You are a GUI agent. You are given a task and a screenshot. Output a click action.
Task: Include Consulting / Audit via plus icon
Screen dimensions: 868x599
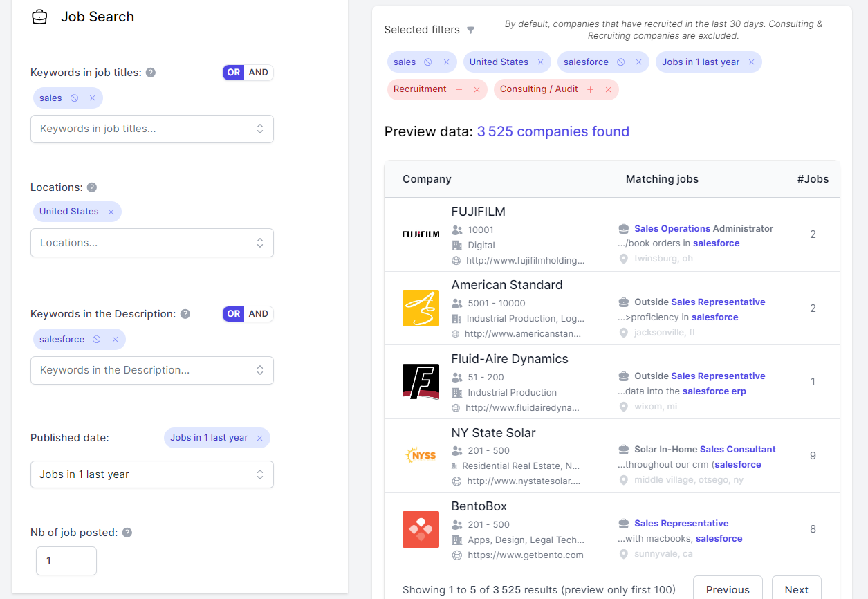coord(590,89)
